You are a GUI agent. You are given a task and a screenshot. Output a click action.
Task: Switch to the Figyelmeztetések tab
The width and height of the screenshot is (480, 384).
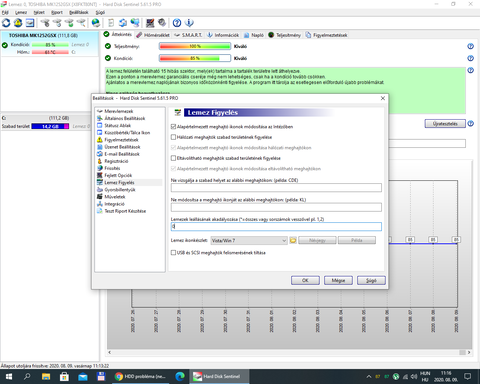(x=327, y=35)
